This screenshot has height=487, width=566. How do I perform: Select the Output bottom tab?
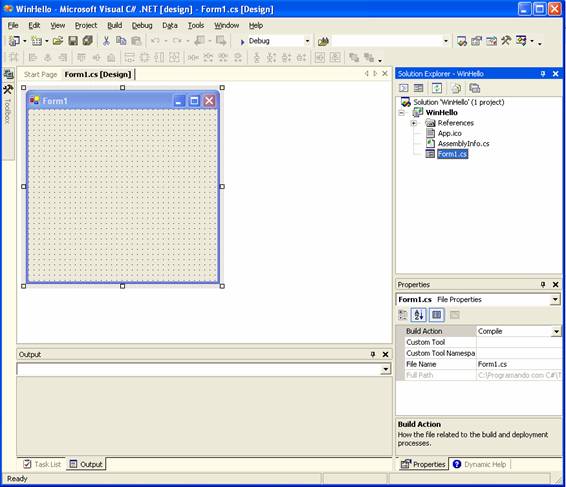(x=86, y=464)
